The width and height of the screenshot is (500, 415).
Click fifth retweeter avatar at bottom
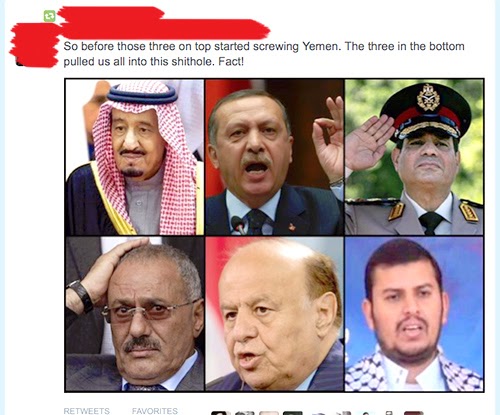pyautogui.click(x=318, y=413)
